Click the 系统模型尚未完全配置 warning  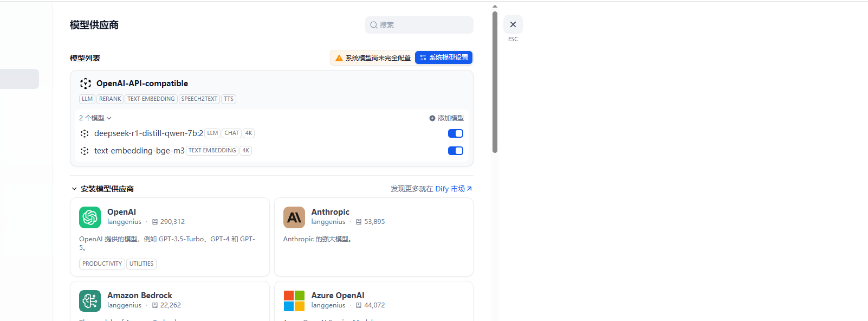pos(373,58)
